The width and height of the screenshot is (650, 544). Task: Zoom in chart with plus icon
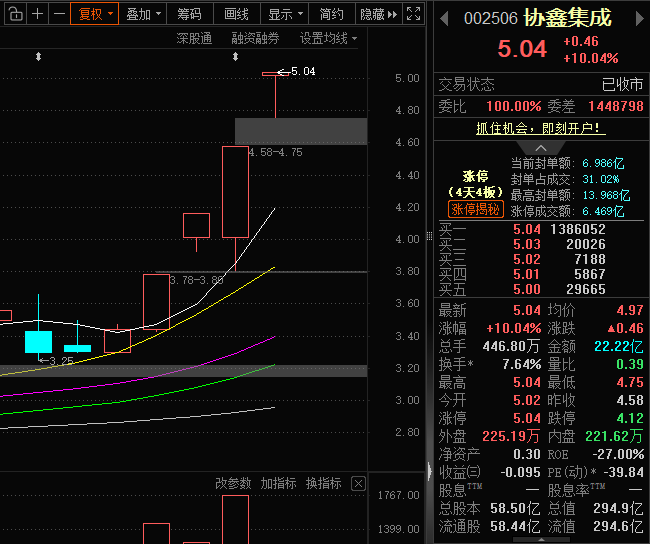(x=37, y=14)
